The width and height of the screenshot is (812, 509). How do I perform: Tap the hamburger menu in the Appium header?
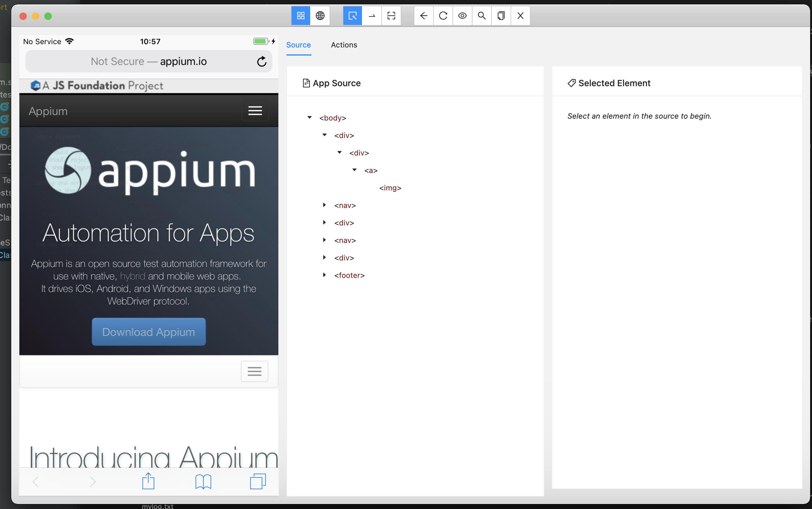point(255,111)
